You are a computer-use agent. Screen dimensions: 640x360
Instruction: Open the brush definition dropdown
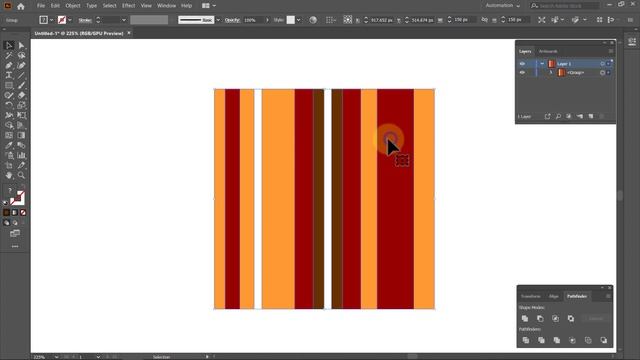tap(218, 20)
